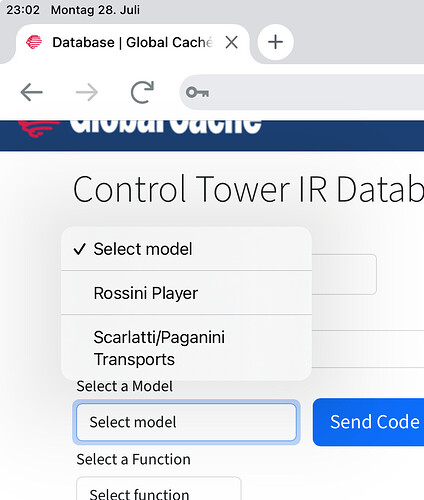Click the Global Caché tab favicon

click(x=34, y=42)
